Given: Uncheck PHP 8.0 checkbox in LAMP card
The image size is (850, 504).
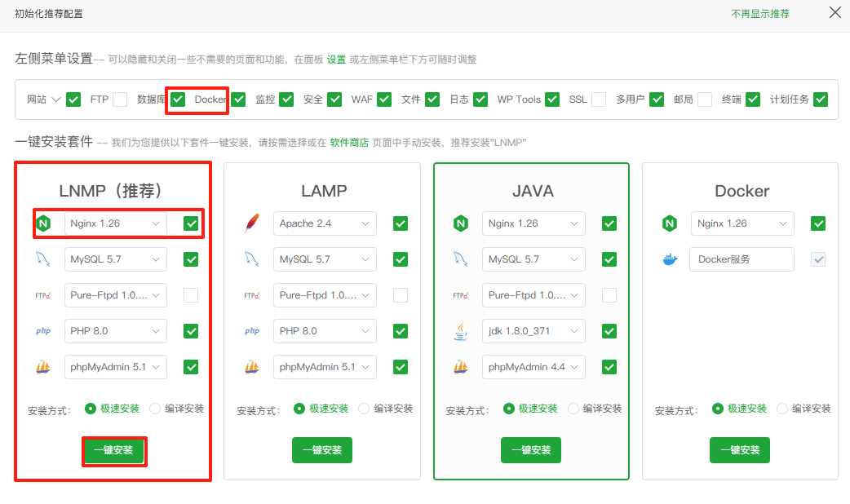Looking at the screenshot, I should (x=401, y=331).
